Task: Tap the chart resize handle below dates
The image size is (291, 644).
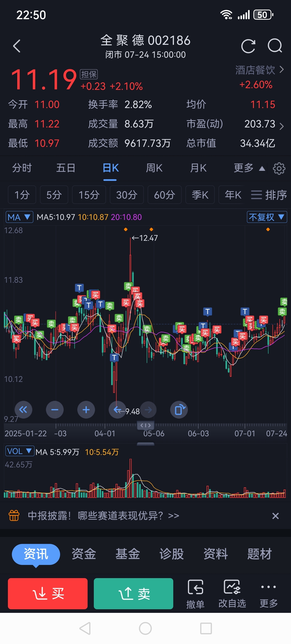Action: click(146, 444)
